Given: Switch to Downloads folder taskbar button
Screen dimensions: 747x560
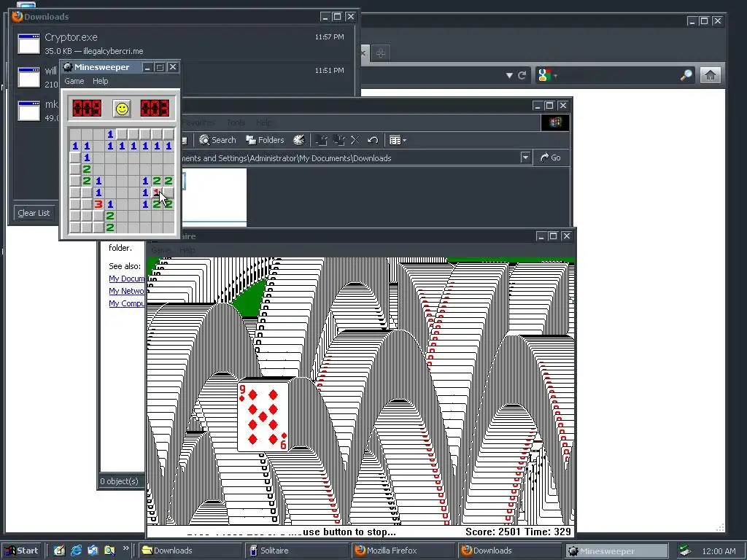Looking at the screenshot, I should click(190, 551).
